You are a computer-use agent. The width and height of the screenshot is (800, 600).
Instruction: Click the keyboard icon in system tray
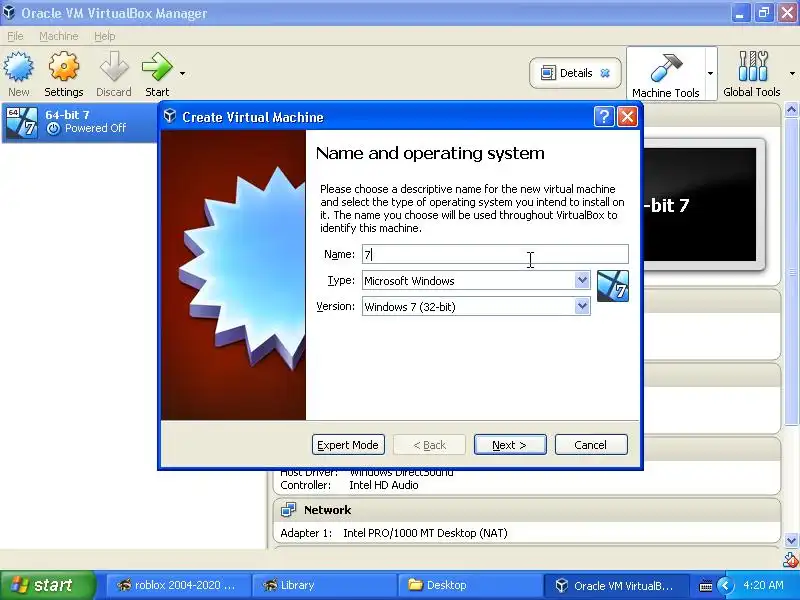click(x=706, y=586)
